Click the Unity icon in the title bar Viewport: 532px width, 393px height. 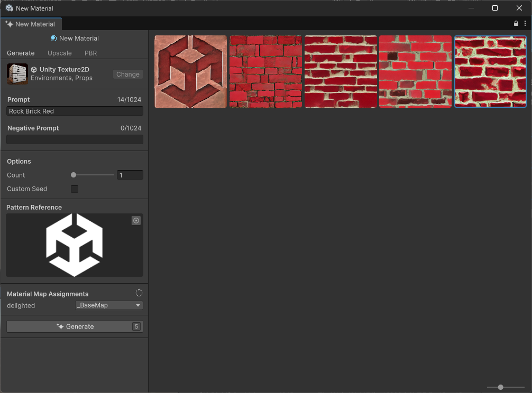(x=10, y=8)
